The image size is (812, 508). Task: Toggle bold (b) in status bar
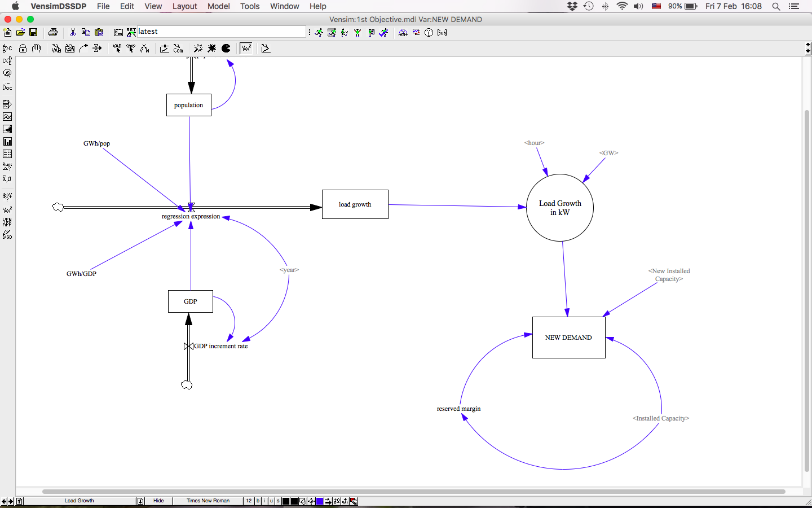[x=258, y=501]
